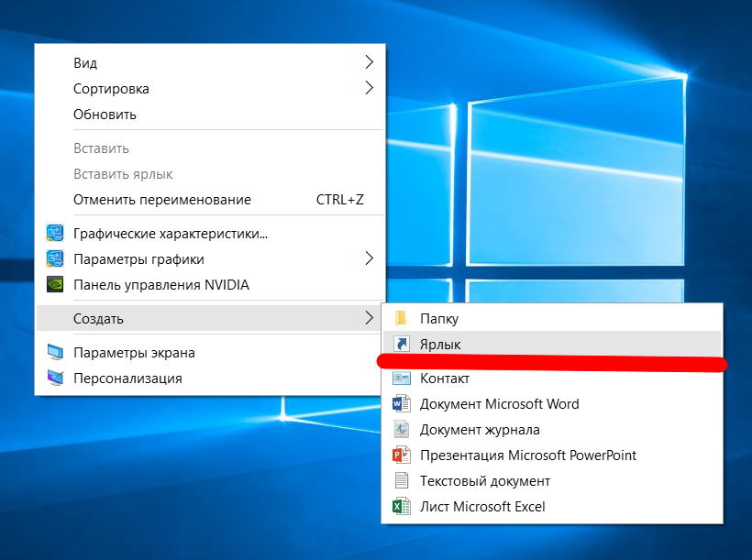Create a new folder via Папку

552,318
